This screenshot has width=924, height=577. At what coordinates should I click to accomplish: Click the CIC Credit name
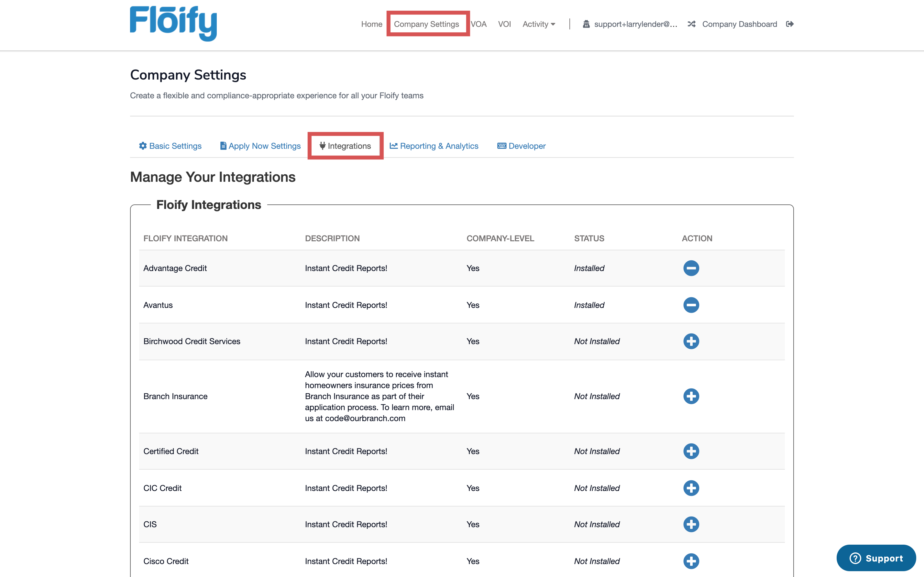tap(162, 488)
